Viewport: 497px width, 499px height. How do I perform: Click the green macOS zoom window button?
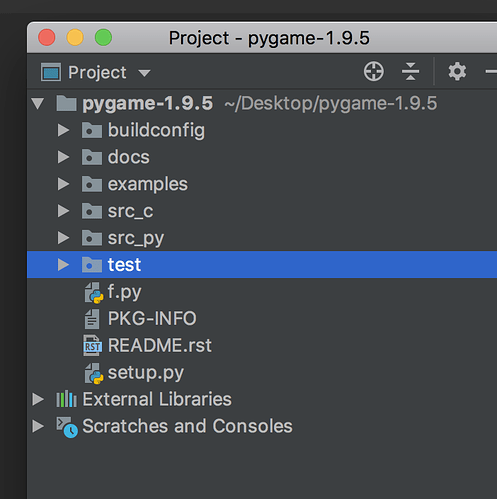click(103, 37)
